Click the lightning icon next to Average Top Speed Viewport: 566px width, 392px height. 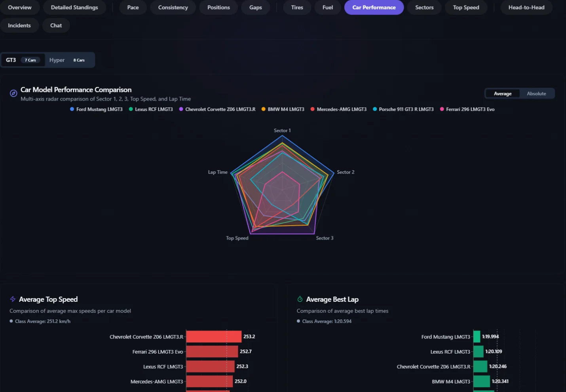pyautogui.click(x=13, y=299)
